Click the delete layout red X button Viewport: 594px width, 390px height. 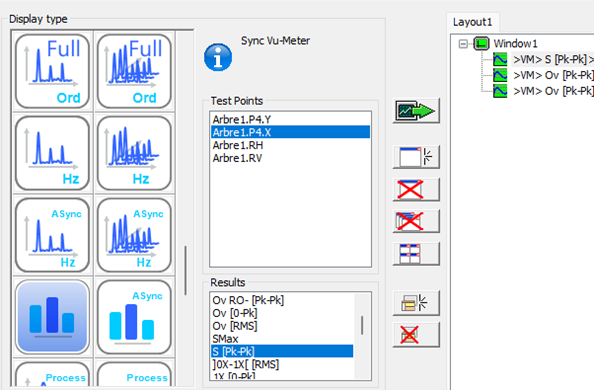coord(416,335)
